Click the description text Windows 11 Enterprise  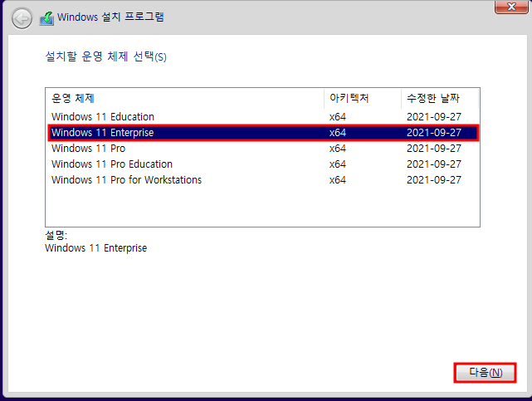click(96, 248)
